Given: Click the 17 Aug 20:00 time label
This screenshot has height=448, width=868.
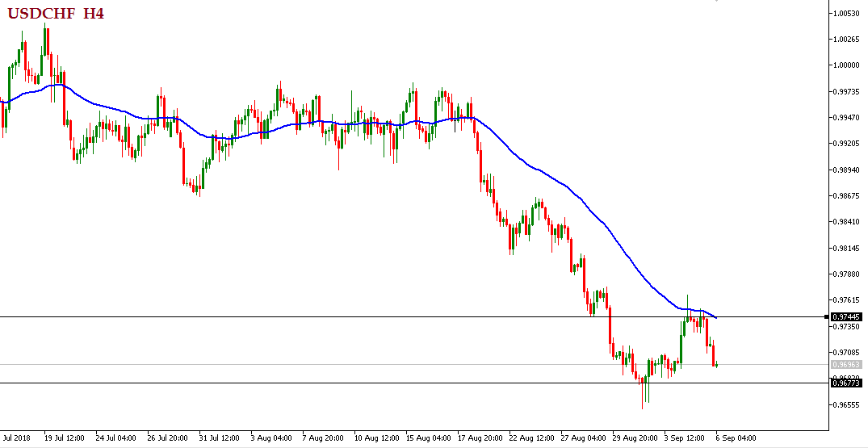Looking at the screenshot, I should pyautogui.click(x=478, y=438).
